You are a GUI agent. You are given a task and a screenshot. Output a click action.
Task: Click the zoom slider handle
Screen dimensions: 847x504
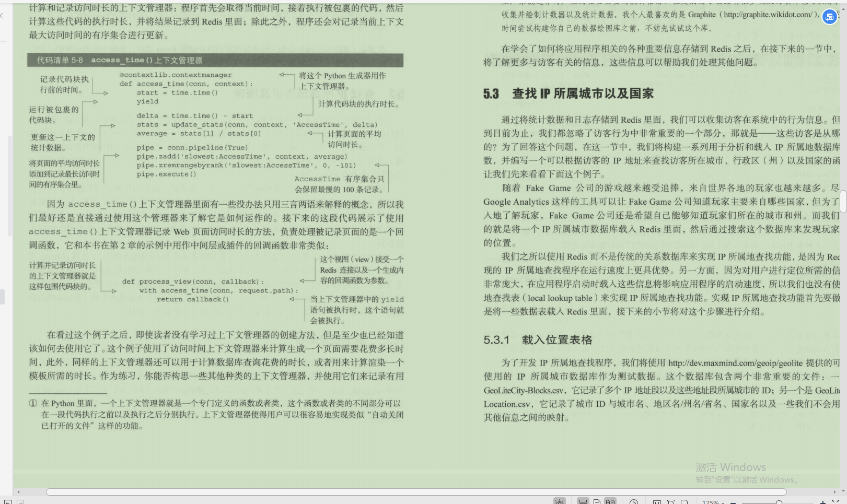click(x=779, y=502)
